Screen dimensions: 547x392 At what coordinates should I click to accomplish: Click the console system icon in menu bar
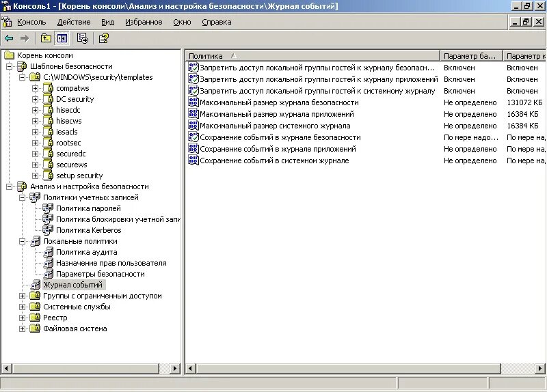pyautogui.click(x=7, y=22)
